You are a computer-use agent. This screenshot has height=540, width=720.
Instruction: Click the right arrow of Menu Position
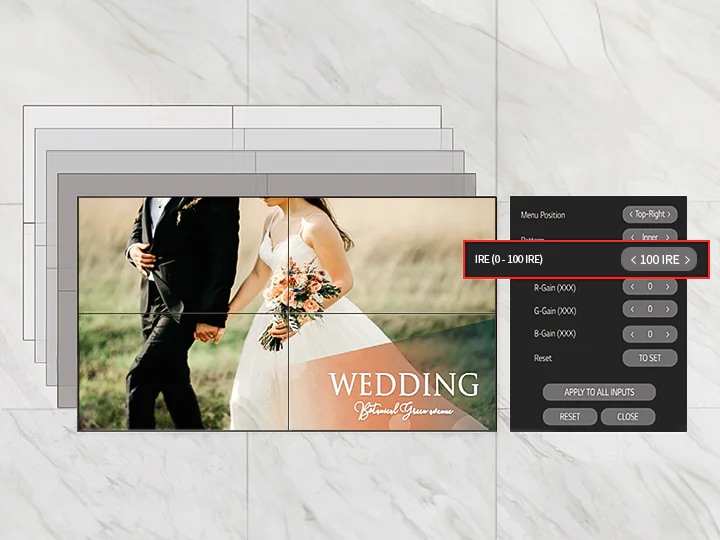[669, 214]
